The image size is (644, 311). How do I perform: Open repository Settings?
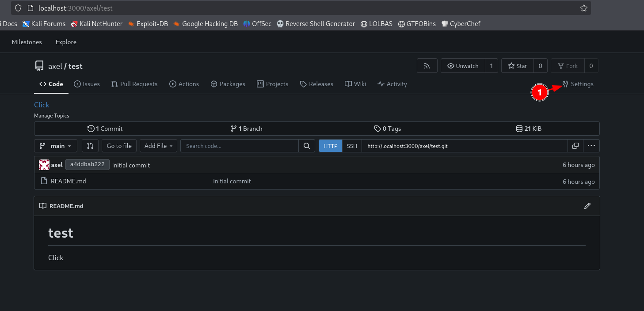578,84
